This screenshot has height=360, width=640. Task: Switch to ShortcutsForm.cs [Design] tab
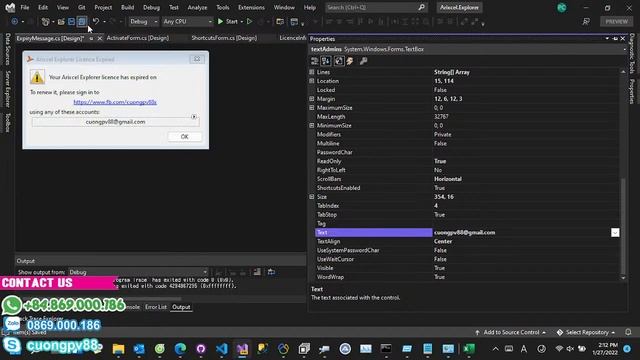click(224, 38)
